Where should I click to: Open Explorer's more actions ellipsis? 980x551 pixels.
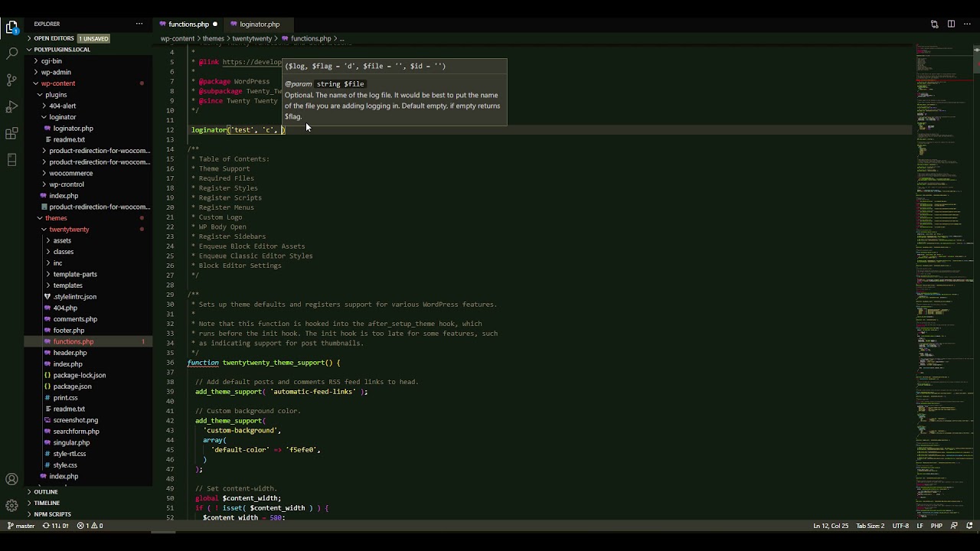click(x=139, y=24)
